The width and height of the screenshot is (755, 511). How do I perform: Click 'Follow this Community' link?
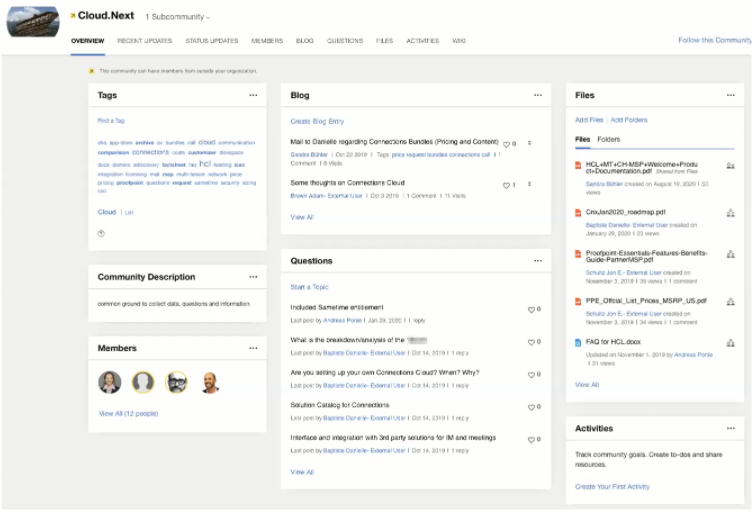pos(715,40)
